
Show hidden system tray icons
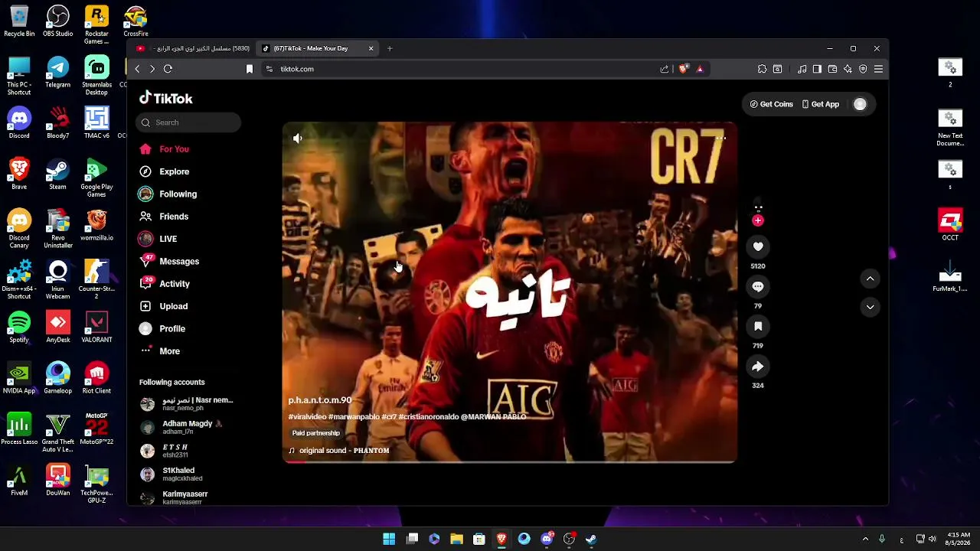coord(865,539)
